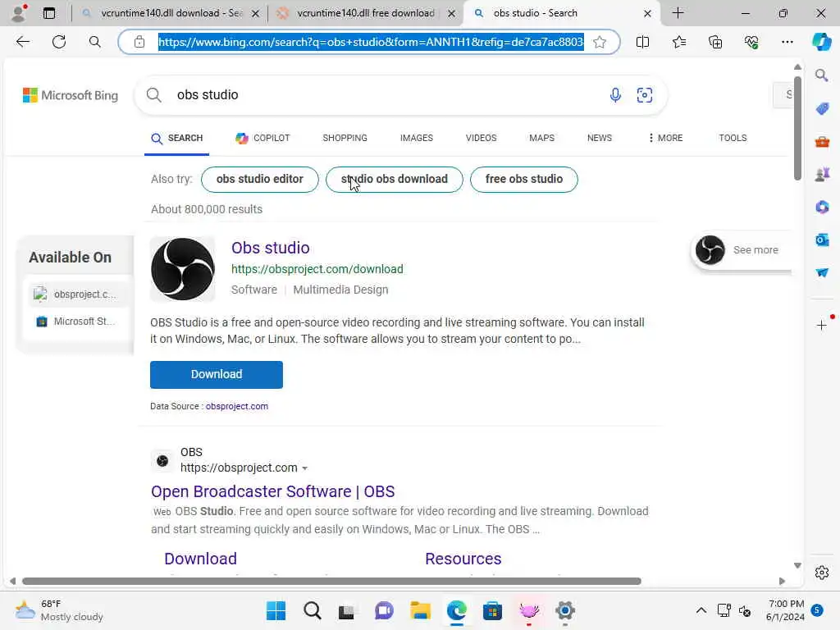Open a new browser tab with plus
The width and height of the screenshot is (840, 630).
pyautogui.click(x=678, y=13)
